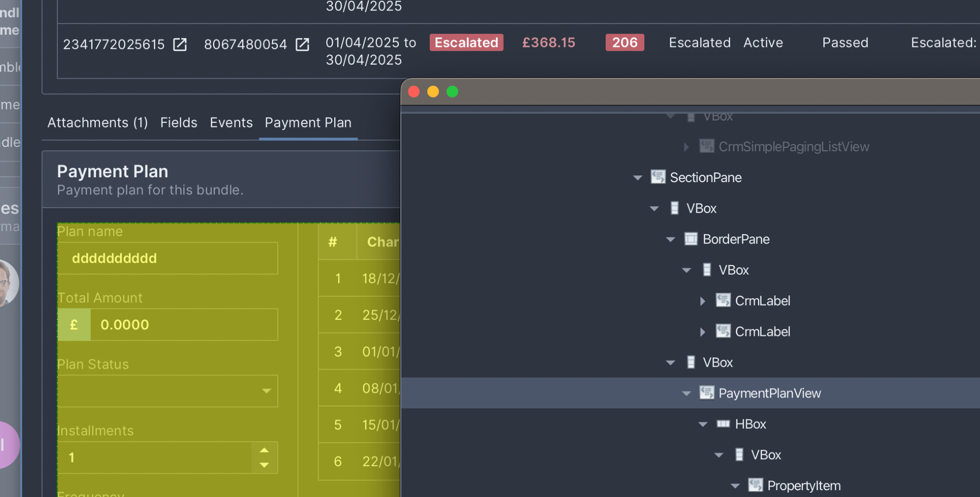Open external link icon beside 8067480054
Screen dimensions: 980x497
(302, 45)
